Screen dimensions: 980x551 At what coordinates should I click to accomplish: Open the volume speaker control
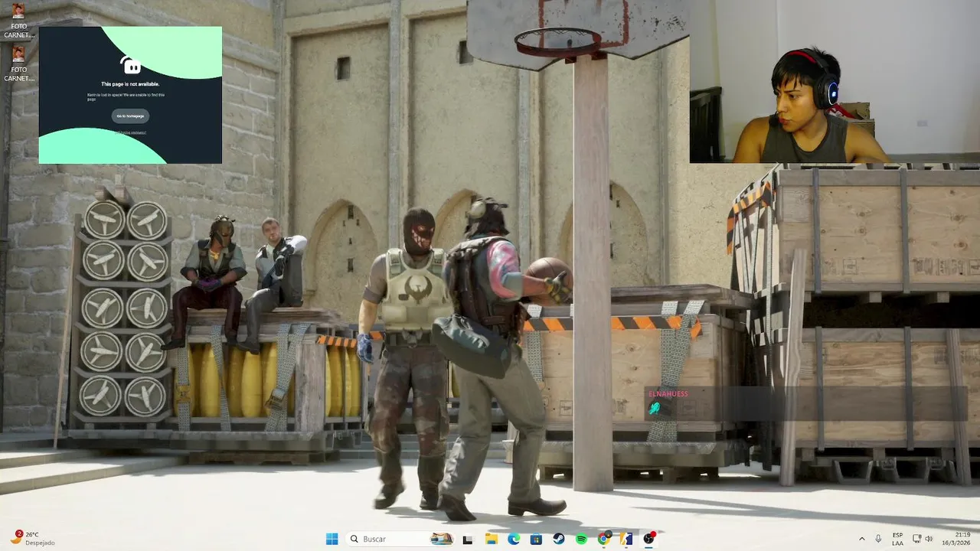click(x=929, y=539)
